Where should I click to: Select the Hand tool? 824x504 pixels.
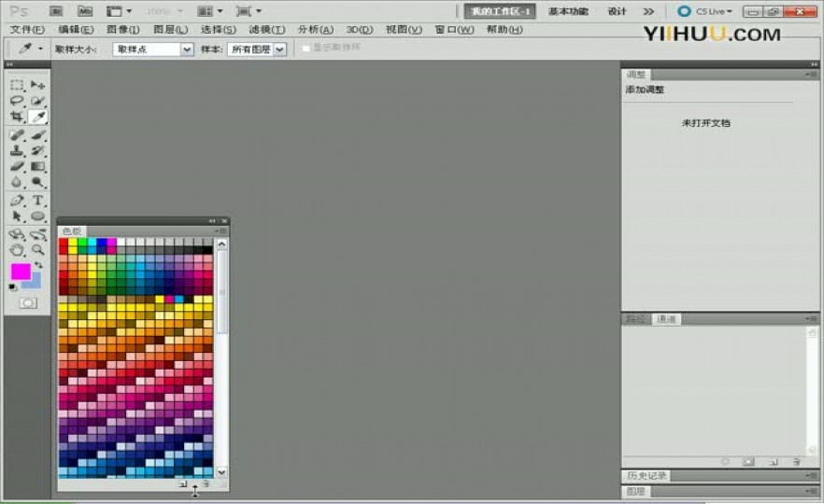tap(17, 250)
